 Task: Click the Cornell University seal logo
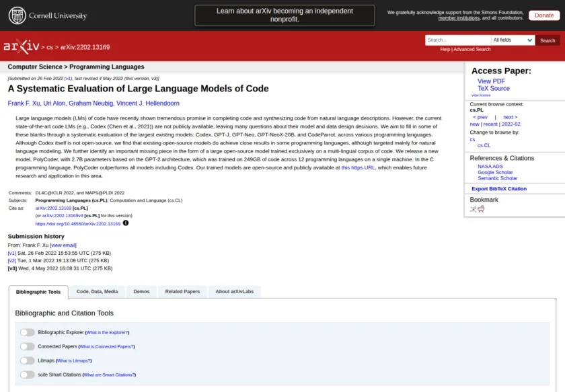click(x=17, y=15)
